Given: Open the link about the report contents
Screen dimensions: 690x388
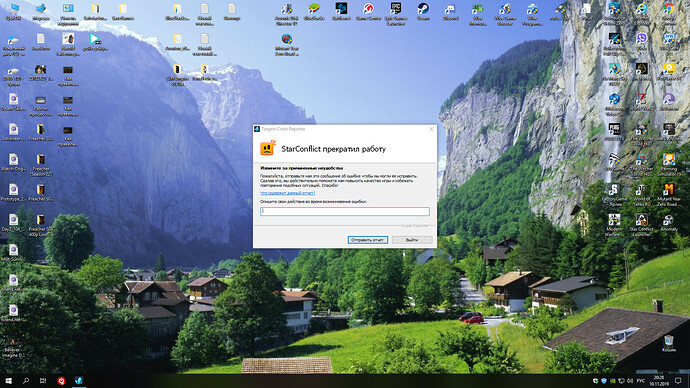Looking at the screenshot, I should 287,193.
